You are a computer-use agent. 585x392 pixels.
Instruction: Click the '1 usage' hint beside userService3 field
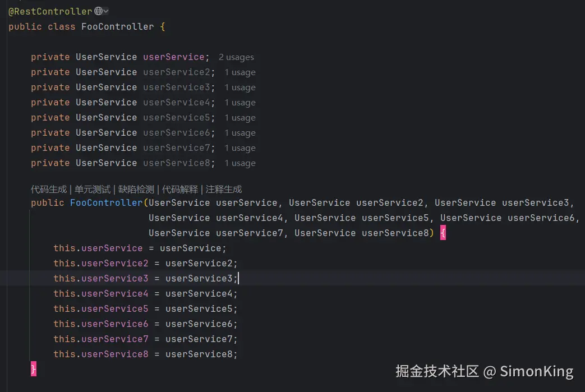click(x=240, y=87)
